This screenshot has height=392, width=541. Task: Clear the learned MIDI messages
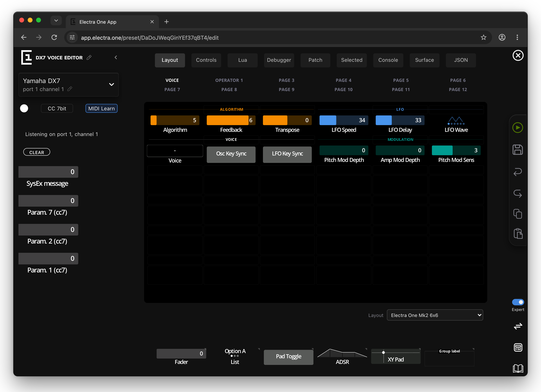pyautogui.click(x=37, y=152)
